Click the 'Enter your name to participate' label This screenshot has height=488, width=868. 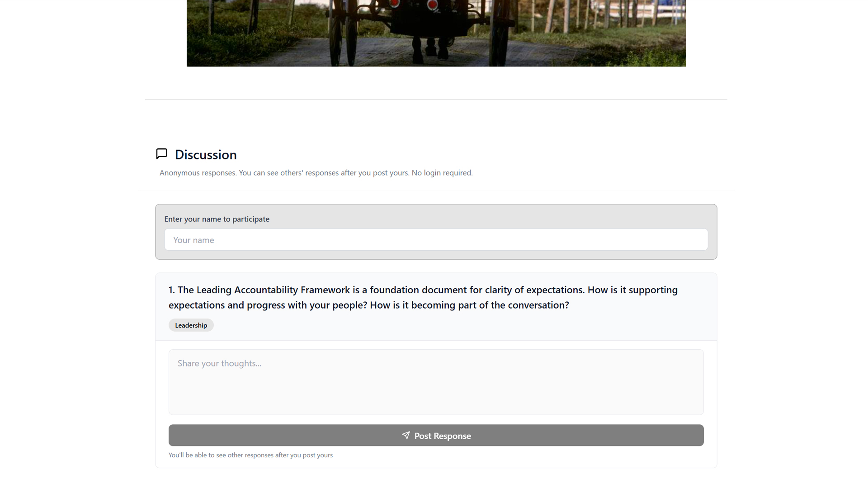click(x=217, y=219)
